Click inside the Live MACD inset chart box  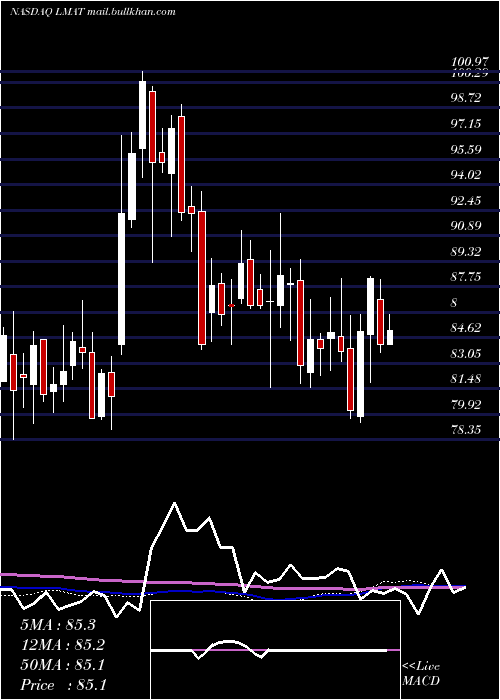pyautogui.click(x=275, y=650)
